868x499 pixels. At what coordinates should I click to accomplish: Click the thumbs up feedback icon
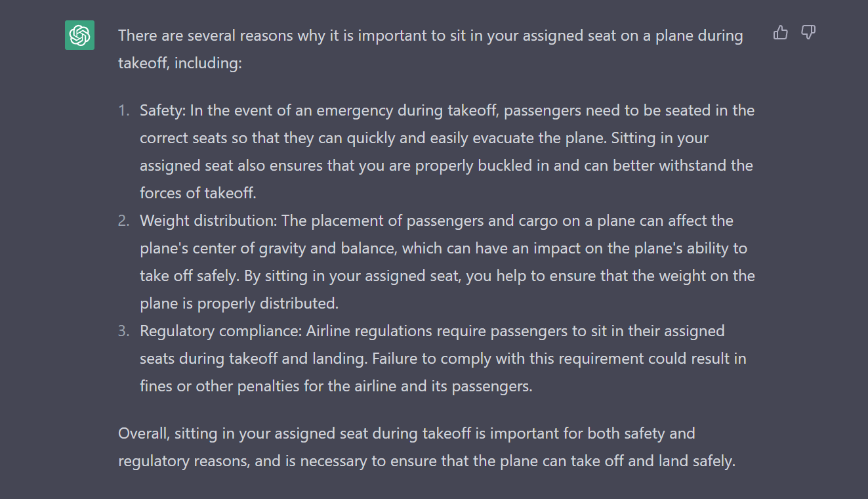point(780,32)
